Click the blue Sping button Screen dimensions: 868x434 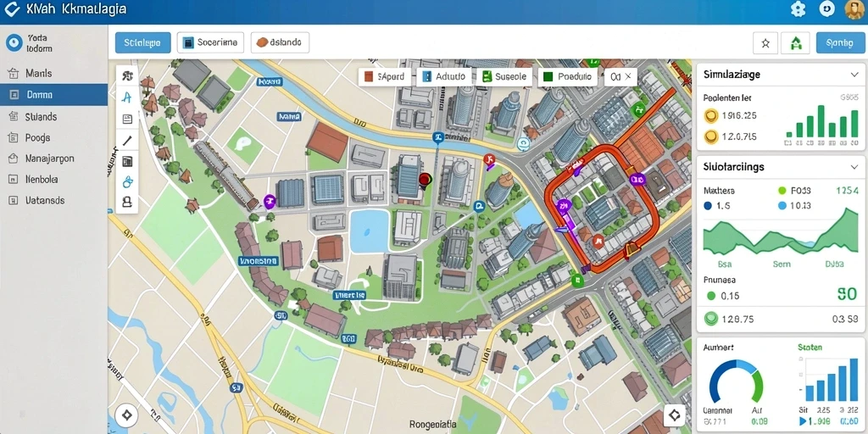coord(840,43)
